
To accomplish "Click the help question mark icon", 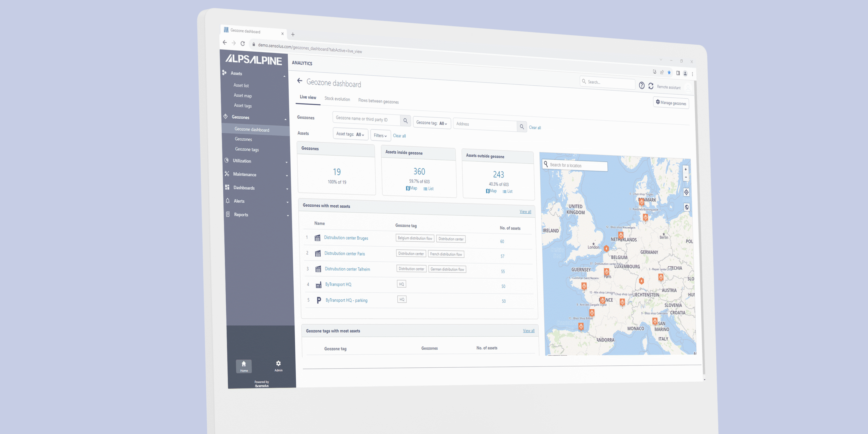I will [642, 86].
